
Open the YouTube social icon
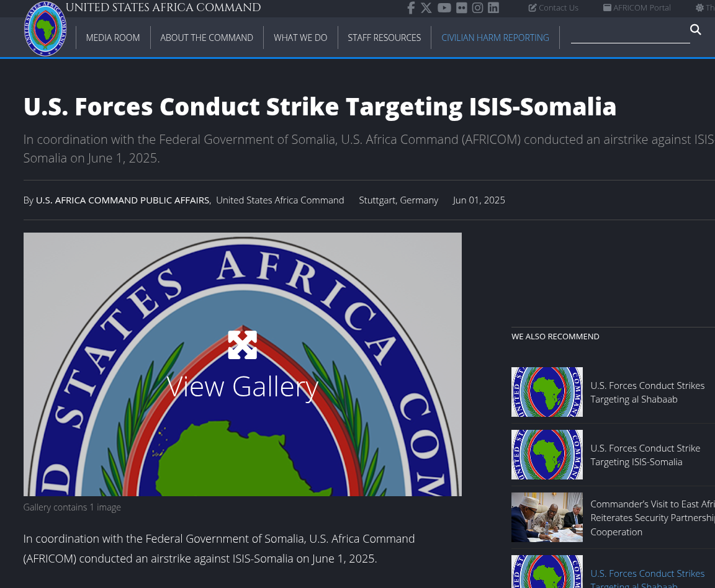click(x=444, y=7)
